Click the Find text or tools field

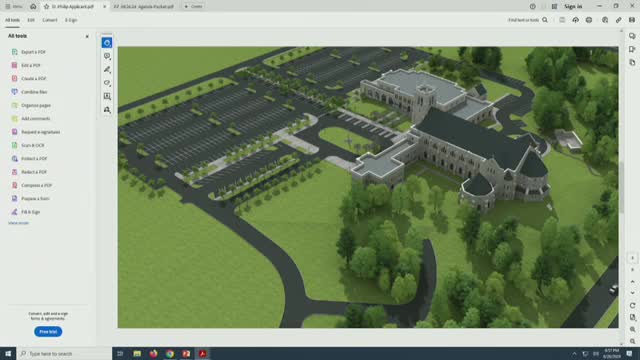pos(524,20)
